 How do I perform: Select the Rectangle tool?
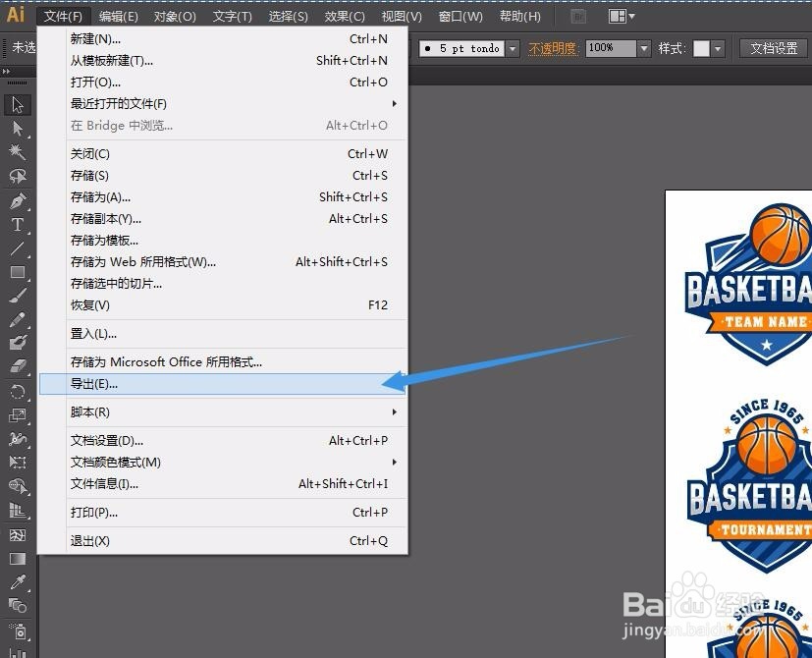click(18, 272)
